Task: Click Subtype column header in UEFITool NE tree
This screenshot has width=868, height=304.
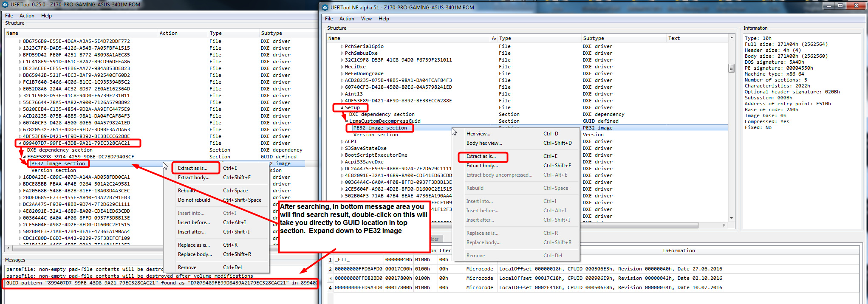Action: 624,38
